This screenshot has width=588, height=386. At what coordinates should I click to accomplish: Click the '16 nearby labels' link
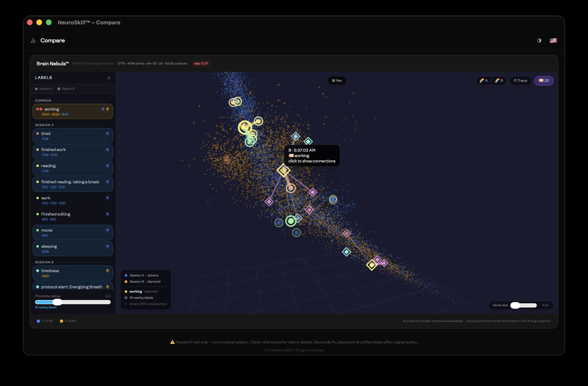pyautogui.click(x=46, y=307)
